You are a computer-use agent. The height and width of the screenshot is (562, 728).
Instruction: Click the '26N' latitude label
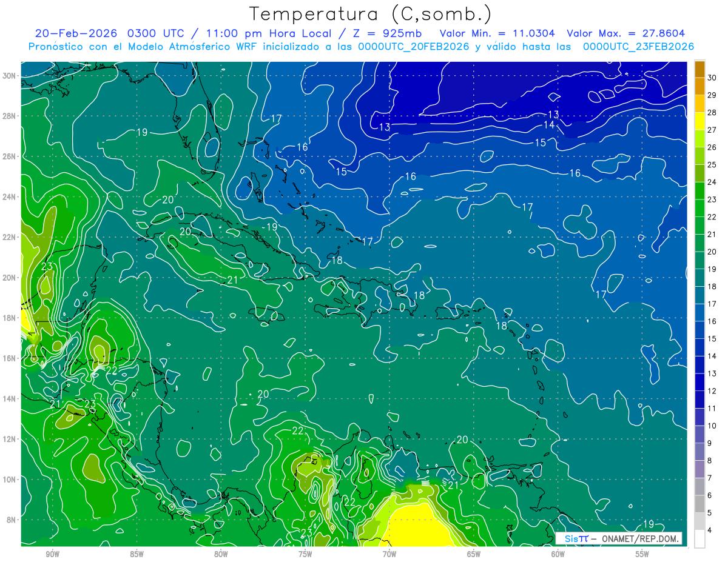pos(9,156)
